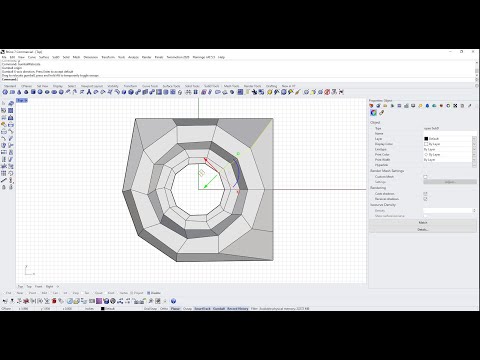The height and width of the screenshot is (360, 480).
Task: Click the Details button in Properties
Action: 423,229
